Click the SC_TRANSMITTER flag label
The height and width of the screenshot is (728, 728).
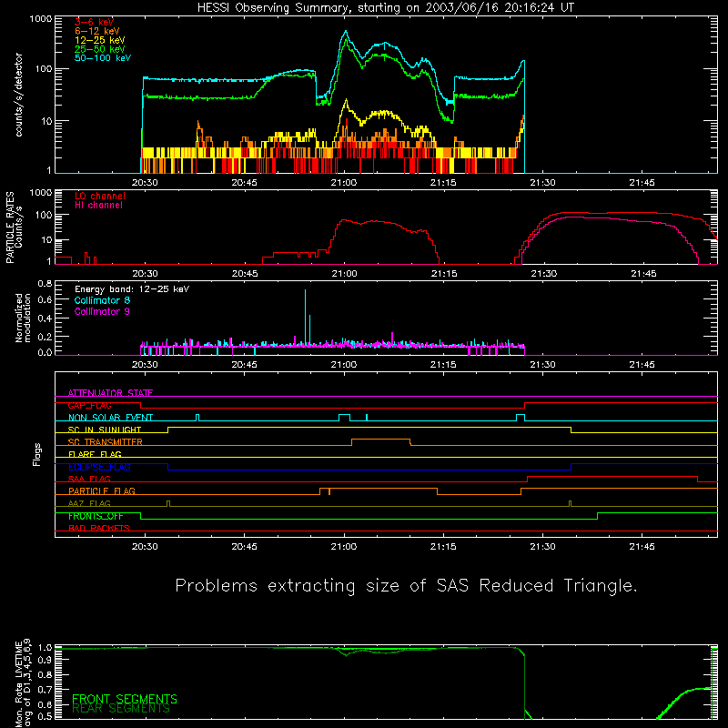click(106, 442)
